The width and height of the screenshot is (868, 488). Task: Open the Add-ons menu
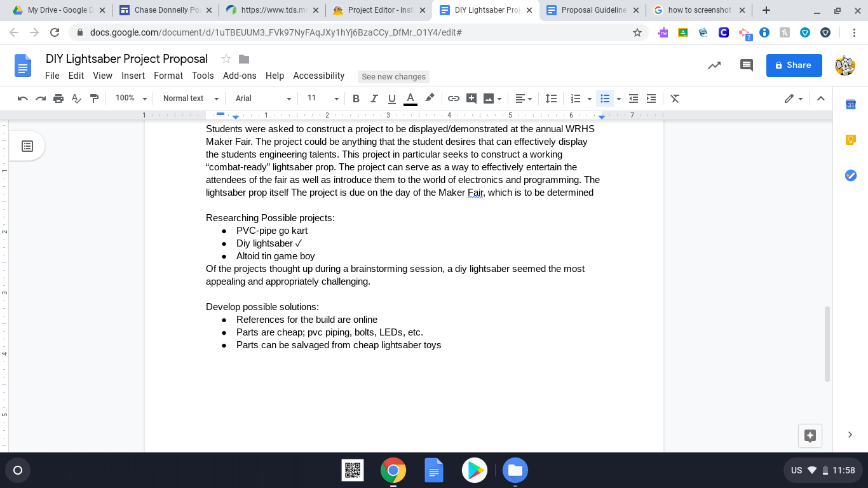click(240, 76)
